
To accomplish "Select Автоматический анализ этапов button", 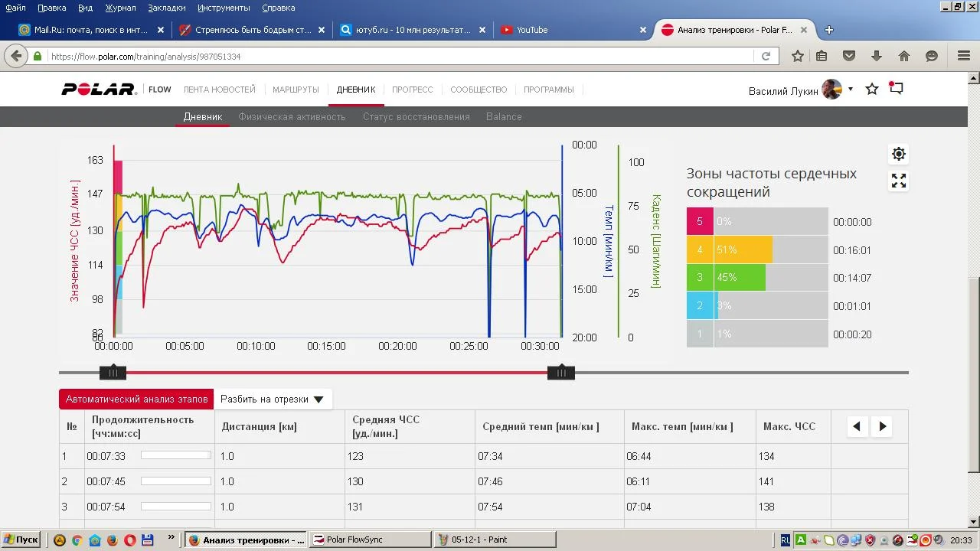I will click(136, 399).
